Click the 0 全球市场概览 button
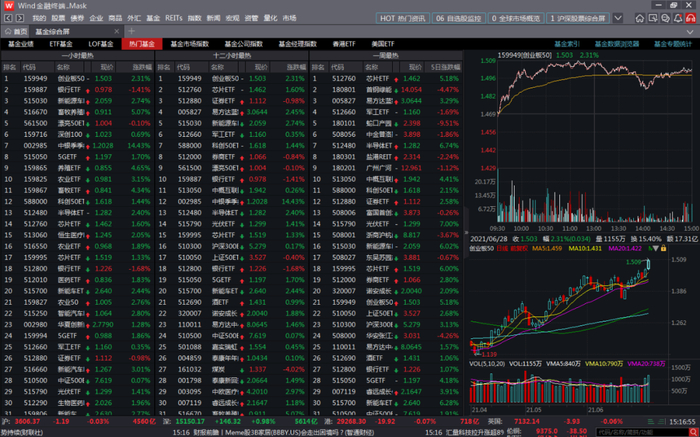700x437 pixels. tap(516, 18)
